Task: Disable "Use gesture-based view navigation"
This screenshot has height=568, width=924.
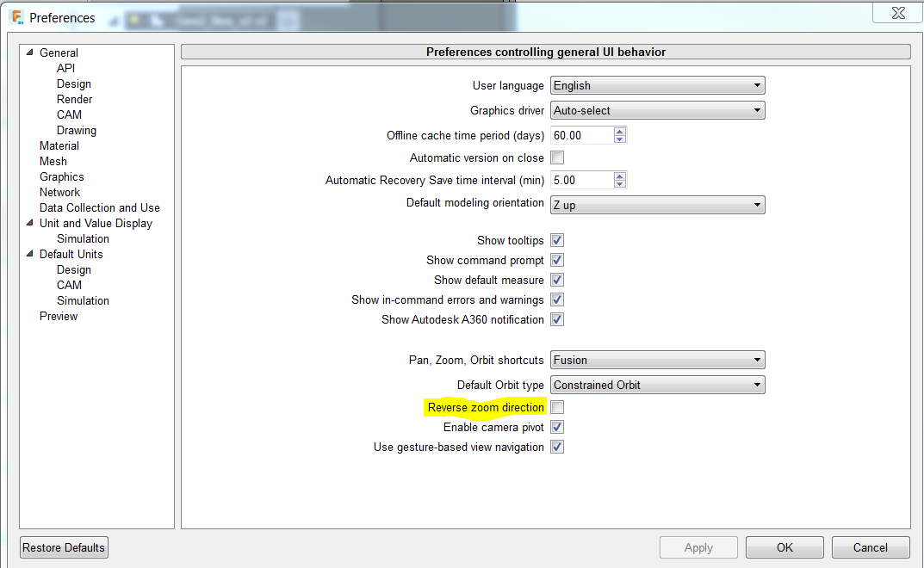Action: [557, 447]
